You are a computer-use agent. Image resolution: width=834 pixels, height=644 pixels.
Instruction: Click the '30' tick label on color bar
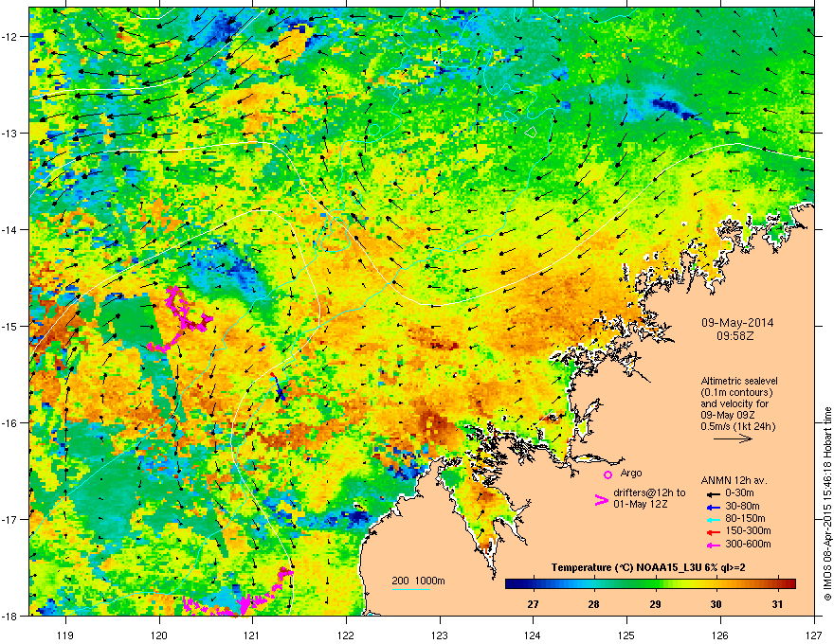click(716, 604)
